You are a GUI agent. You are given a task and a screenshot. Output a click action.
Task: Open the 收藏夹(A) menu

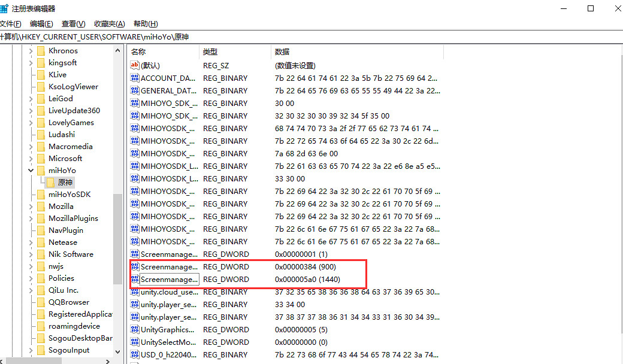pyautogui.click(x=109, y=24)
